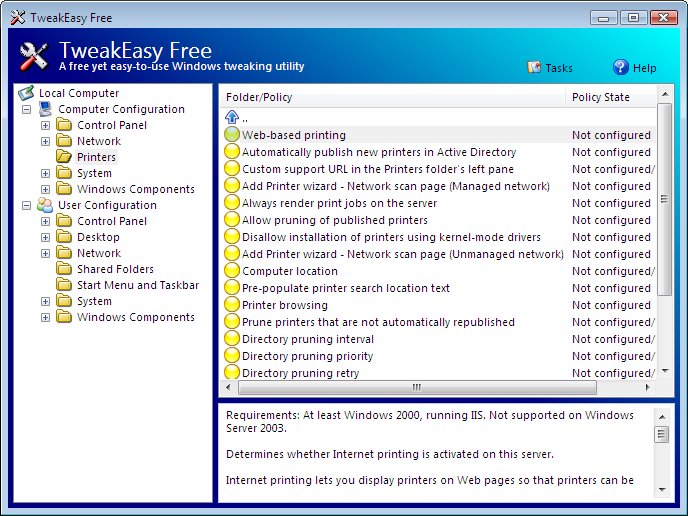Image resolution: width=688 pixels, height=516 pixels.
Task: Open the Help icon
Action: [x=620, y=67]
